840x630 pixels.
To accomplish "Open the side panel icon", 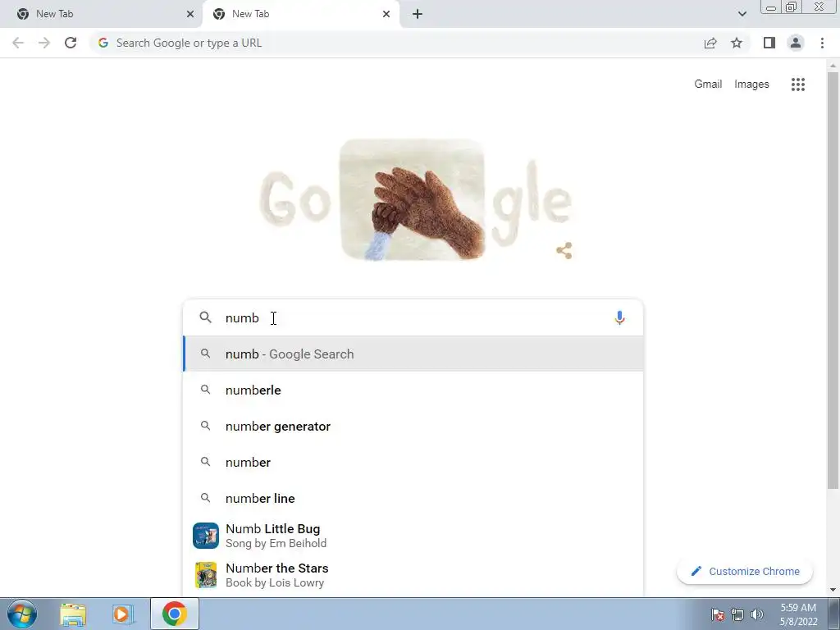I will pos(769,43).
